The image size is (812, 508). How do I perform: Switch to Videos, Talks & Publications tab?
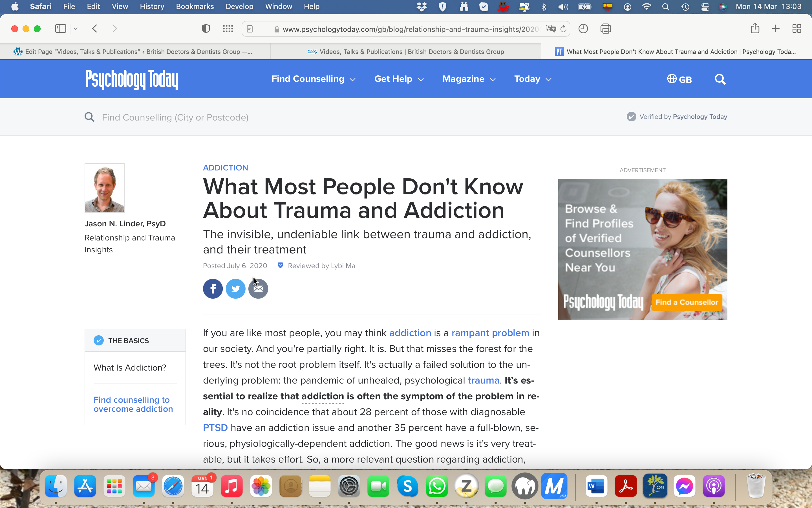(406, 52)
